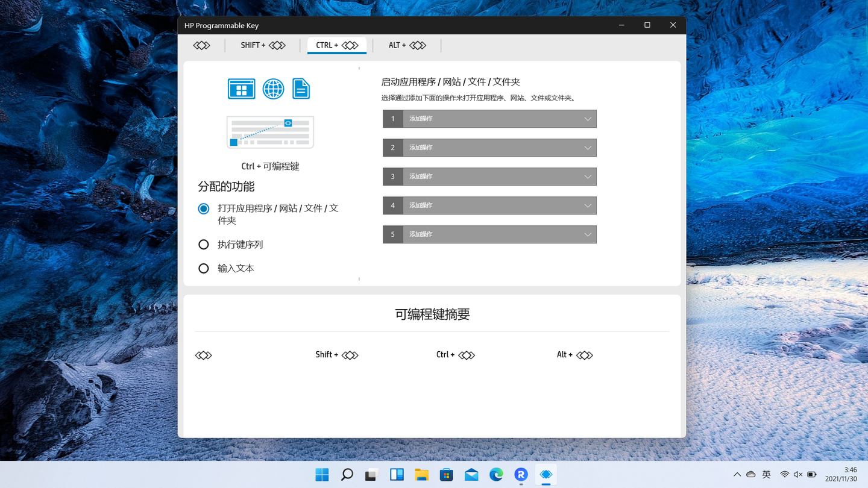Switch to the plain programmable key tab
Image resolution: width=868 pixels, height=488 pixels.
point(201,45)
